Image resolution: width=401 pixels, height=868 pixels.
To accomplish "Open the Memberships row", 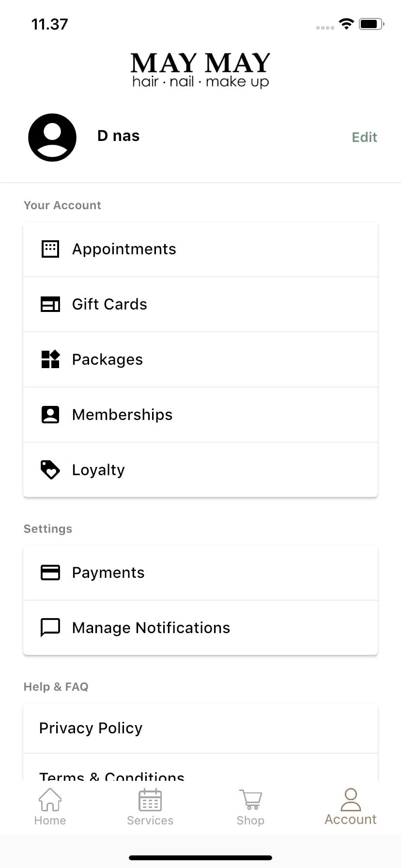I will click(200, 415).
